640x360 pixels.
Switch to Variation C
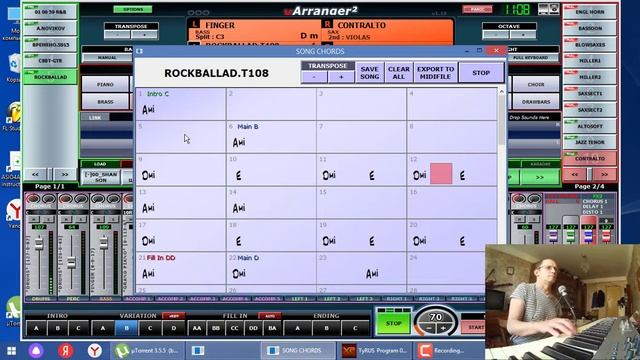pos(150,328)
